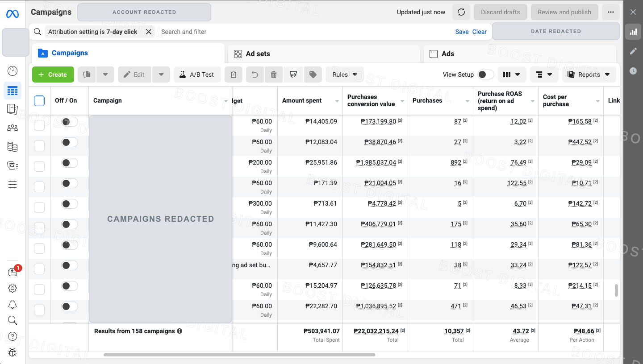This screenshot has width=643, height=364.
Task: Open the Reports dropdown
Action: [x=589, y=74]
